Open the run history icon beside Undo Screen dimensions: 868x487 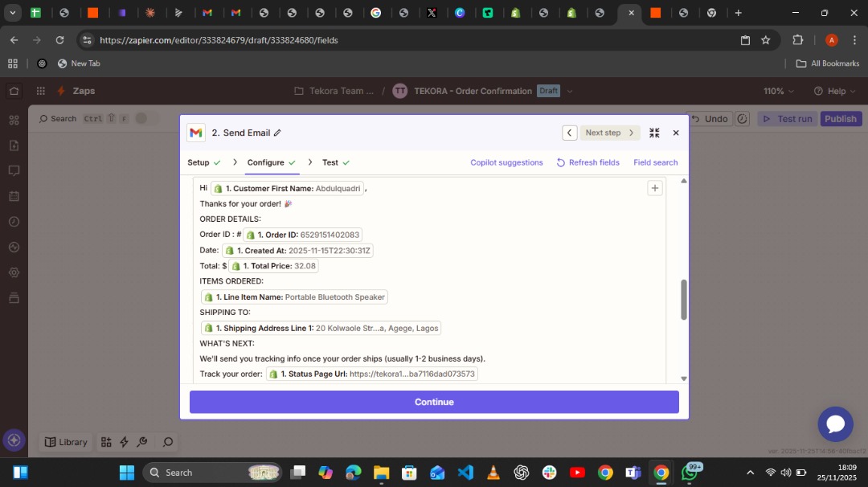[x=743, y=118]
